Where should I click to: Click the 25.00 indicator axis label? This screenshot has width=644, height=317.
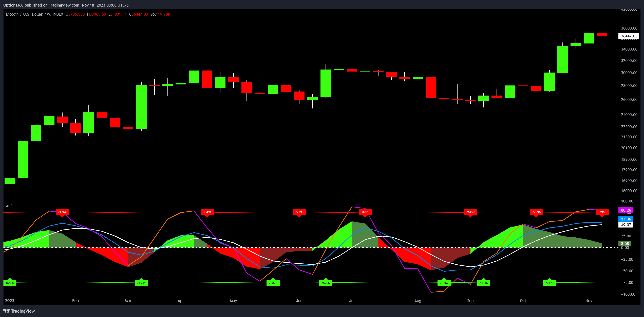[x=626, y=236]
